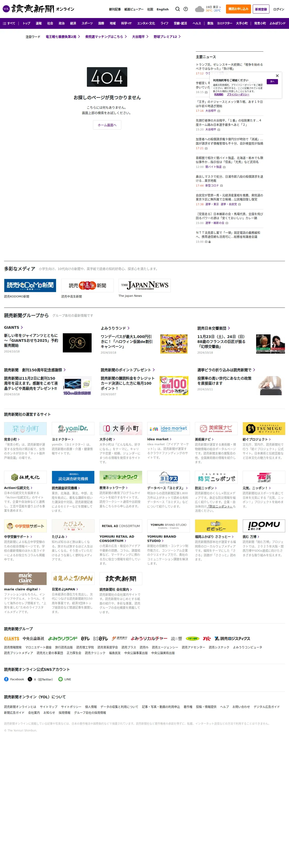Open the 防災ニッポン site logo
The width and height of the screenshot is (289, 868).
coord(216,477)
